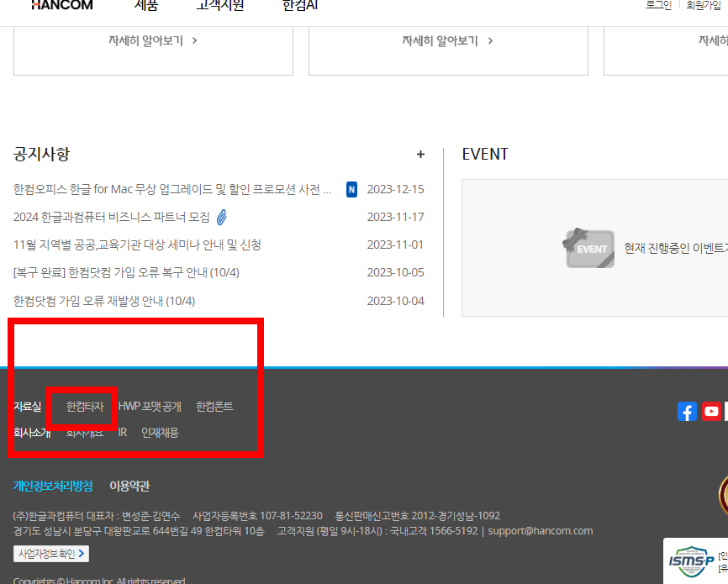Expand the 공지사항 list with plus button

point(420,154)
